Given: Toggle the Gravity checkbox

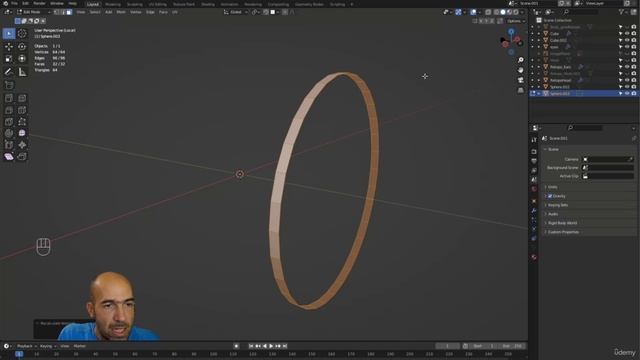Looking at the screenshot, I should coord(550,196).
